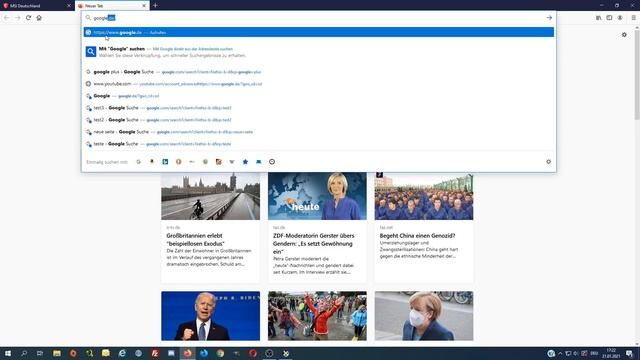Choose the Mit "Google" suchen shortcut

319,52
